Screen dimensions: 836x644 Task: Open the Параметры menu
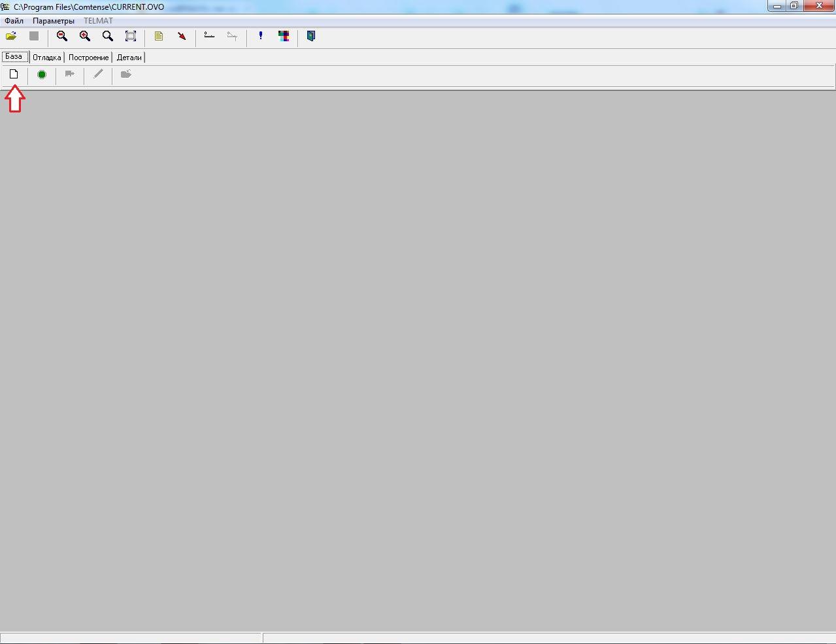coord(54,21)
